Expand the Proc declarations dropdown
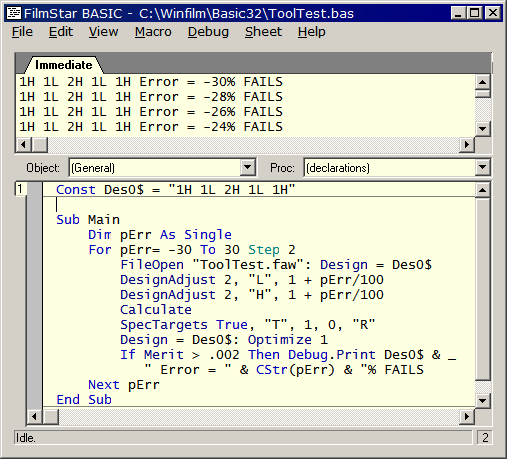The image size is (507, 459). pos(482,167)
